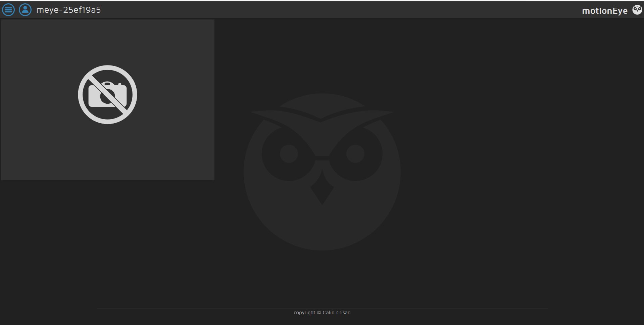Click the copyright Calin Crisan link

(321, 312)
